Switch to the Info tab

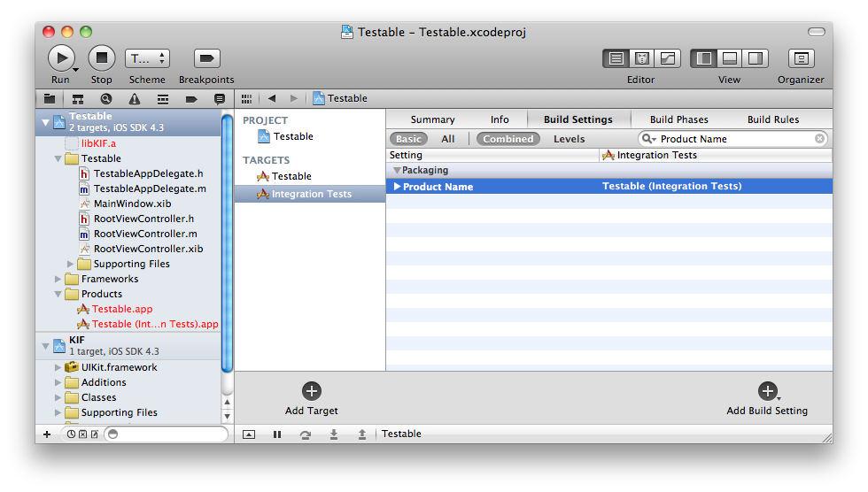click(x=500, y=119)
